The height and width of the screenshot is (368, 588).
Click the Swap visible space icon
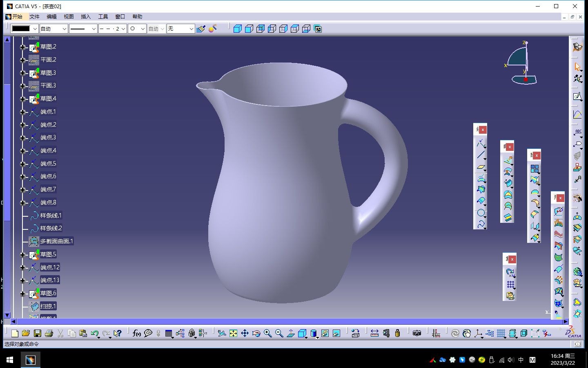pyautogui.click(x=336, y=333)
